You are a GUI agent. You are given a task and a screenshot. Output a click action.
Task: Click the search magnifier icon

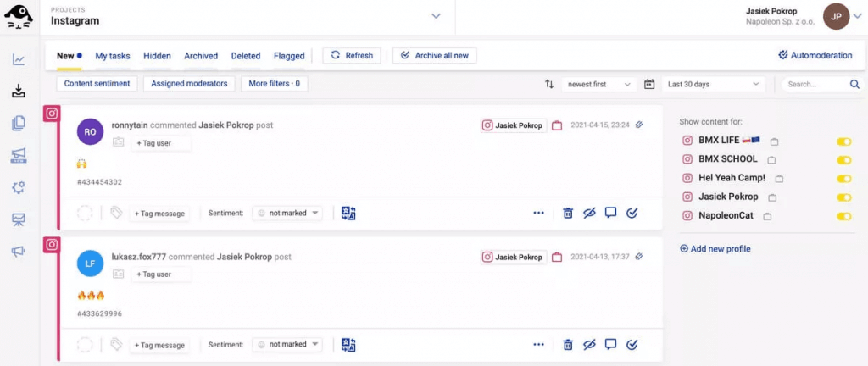(x=854, y=84)
